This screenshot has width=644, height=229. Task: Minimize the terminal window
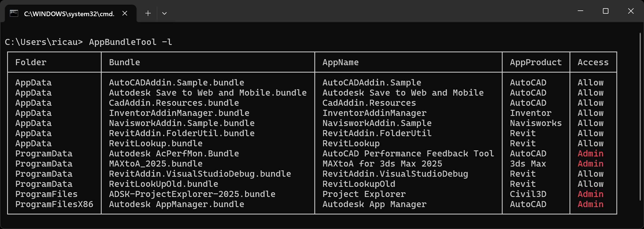pos(580,11)
